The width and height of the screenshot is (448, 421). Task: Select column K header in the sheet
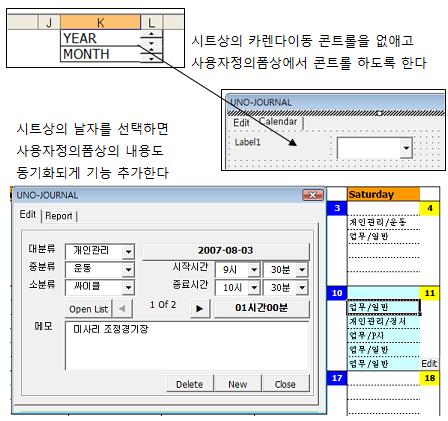pos(100,23)
